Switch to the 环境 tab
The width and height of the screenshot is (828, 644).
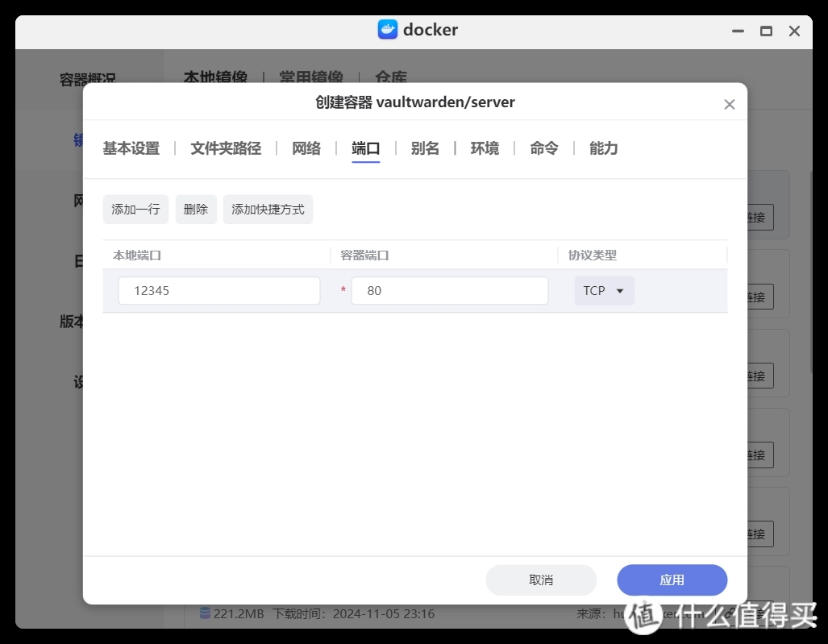485,148
